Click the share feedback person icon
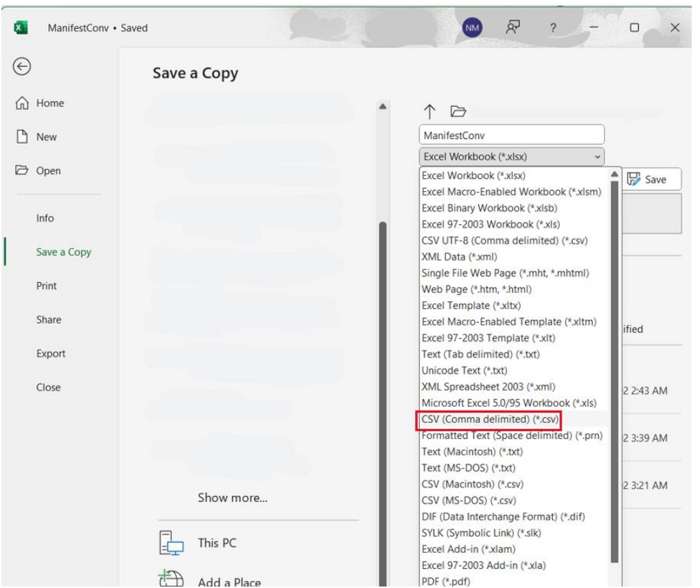This screenshot has height=588, width=700. (x=513, y=28)
